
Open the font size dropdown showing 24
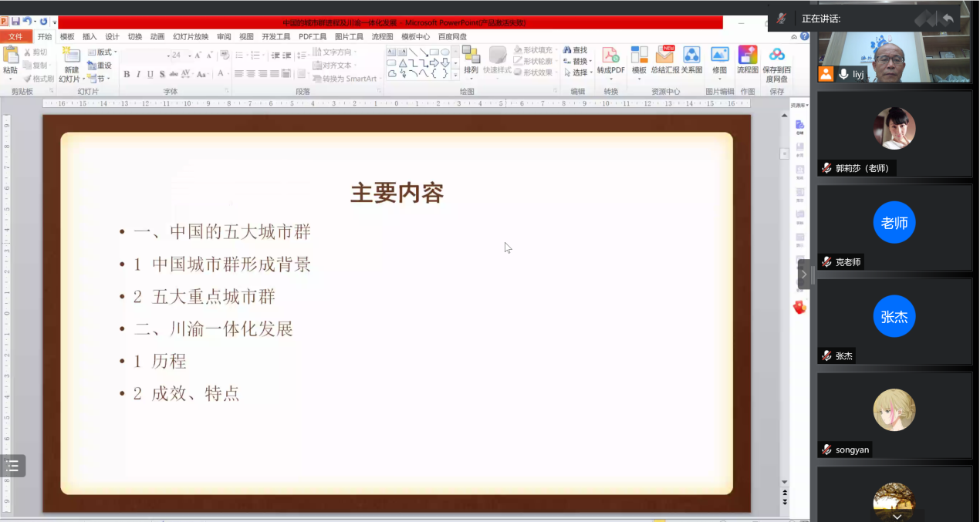coord(188,56)
